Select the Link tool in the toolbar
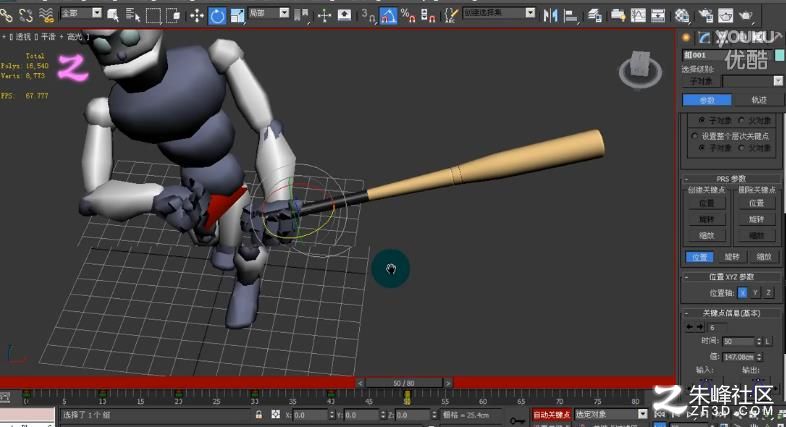The height and width of the screenshot is (427, 786). pos(6,16)
